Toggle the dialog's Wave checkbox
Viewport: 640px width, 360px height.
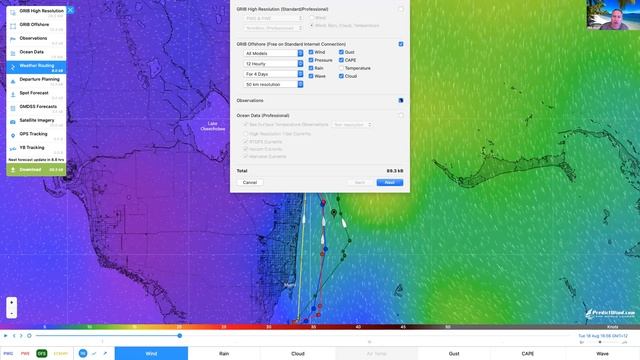[x=311, y=76]
